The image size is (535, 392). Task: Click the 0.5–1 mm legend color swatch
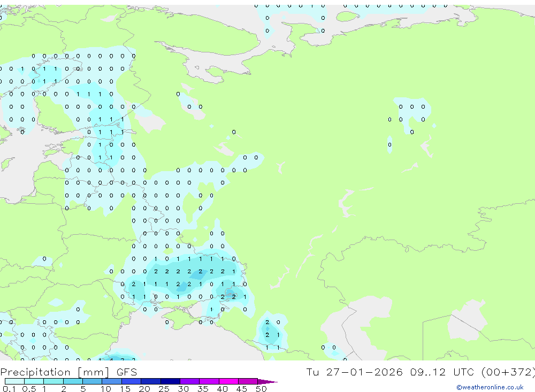(34, 381)
